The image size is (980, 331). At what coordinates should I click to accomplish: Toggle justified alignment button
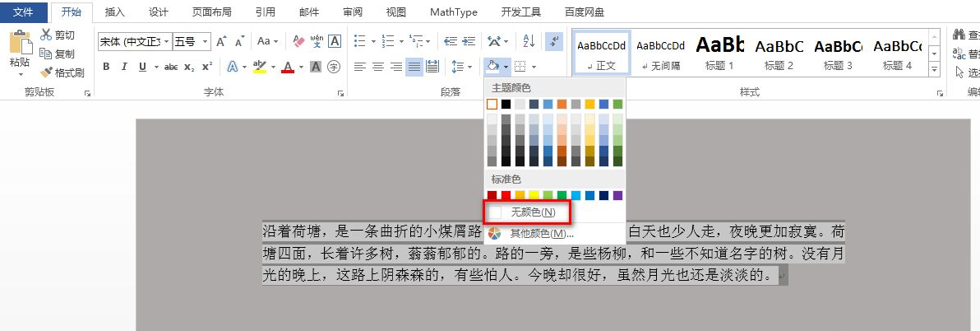[414, 67]
